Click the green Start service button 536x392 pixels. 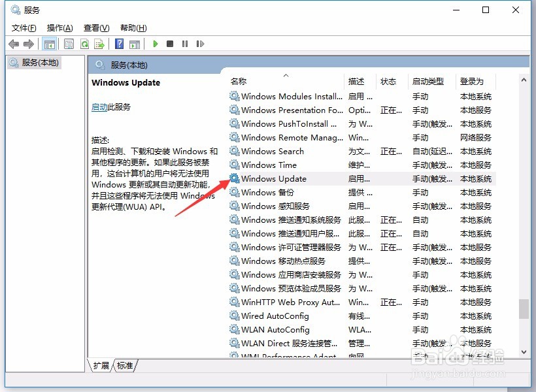156,44
